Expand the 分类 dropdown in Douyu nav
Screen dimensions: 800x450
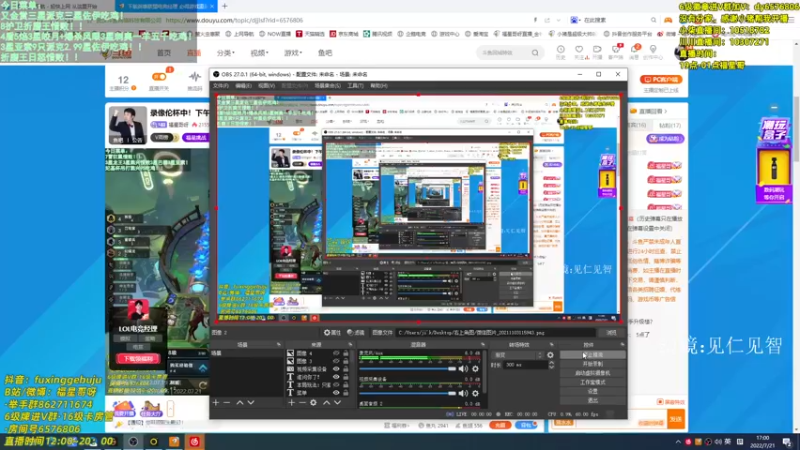click(x=226, y=53)
